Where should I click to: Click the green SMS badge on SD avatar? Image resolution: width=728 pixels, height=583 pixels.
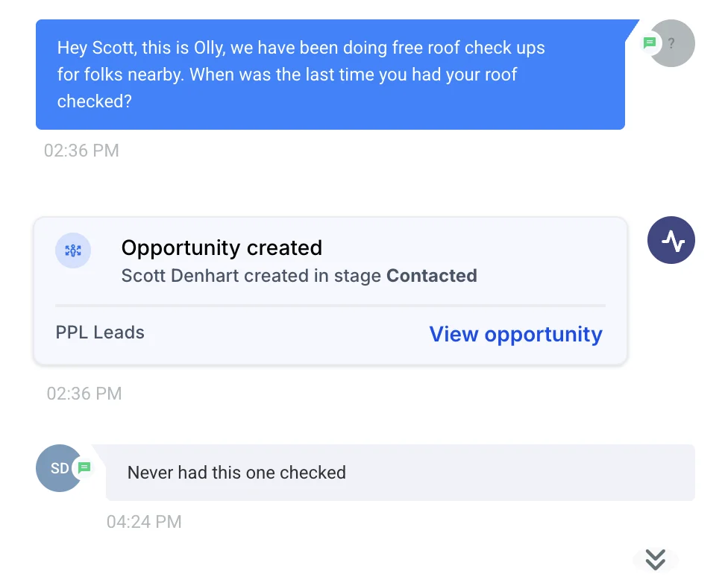pyautogui.click(x=84, y=467)
